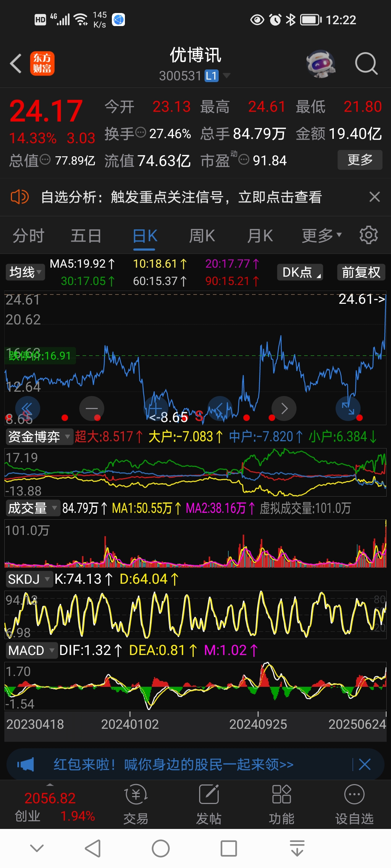Tap the 换手 info bubble icon
Image resolution: width=391 pixels, height=868 pixels.
[140, 133]
